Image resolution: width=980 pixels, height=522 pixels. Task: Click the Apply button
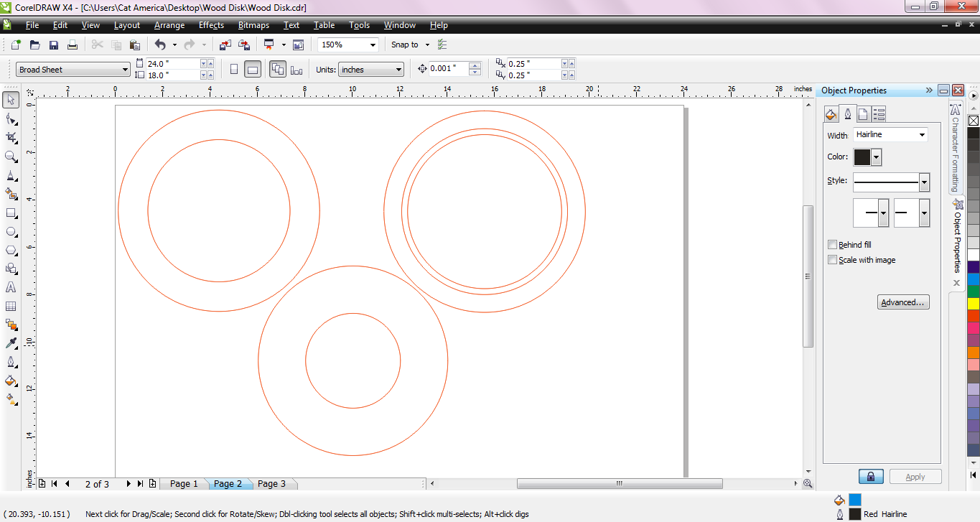point(915,476)
